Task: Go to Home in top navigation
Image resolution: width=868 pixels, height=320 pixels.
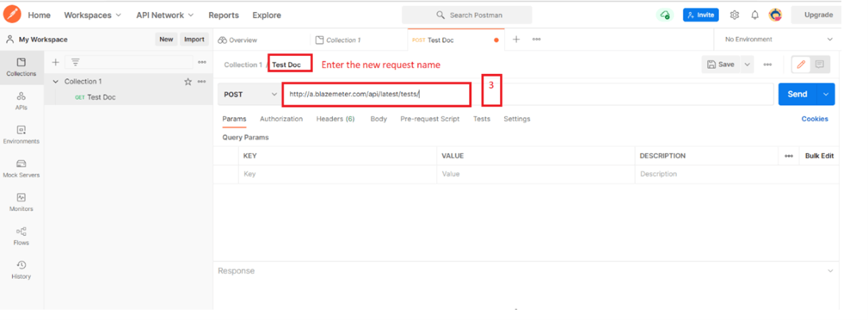Action: 39,15
